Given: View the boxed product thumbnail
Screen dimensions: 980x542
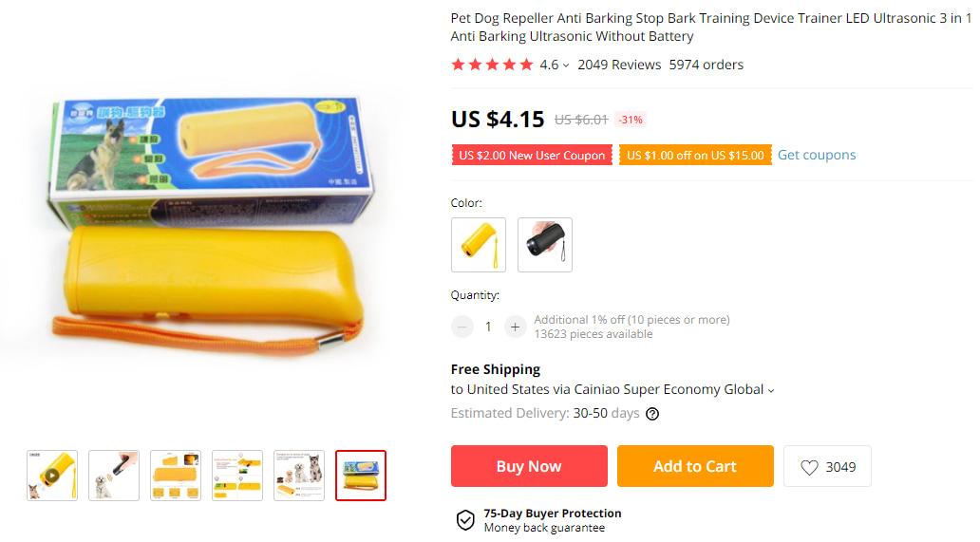Looking at the screenshot, I should pos(361,476).
